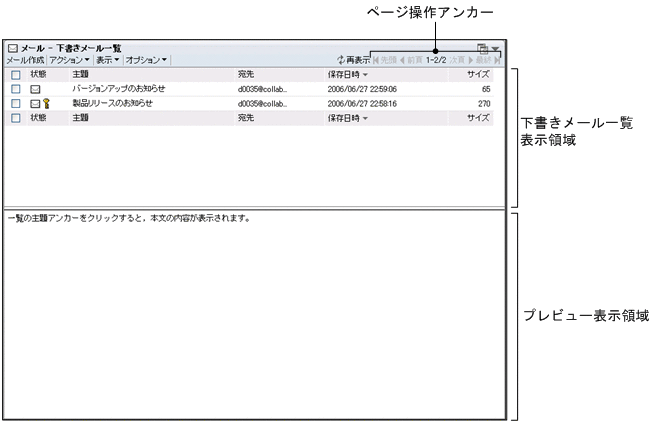Open the 表示 menu
The image size is (653, 423).
tap(108, 60)
